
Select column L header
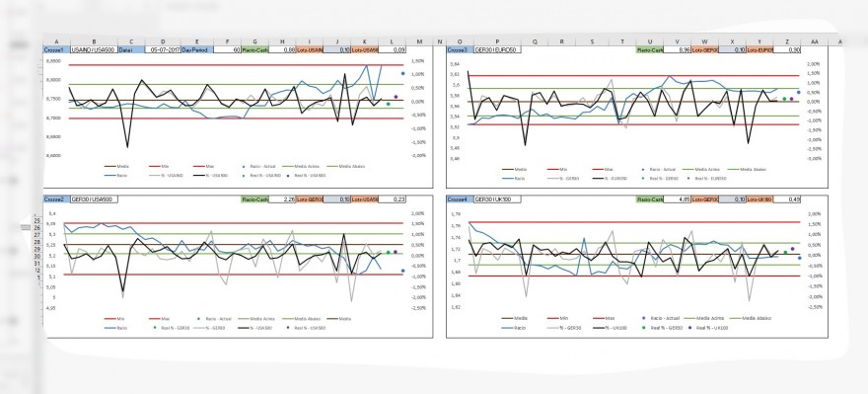(392, 41)
